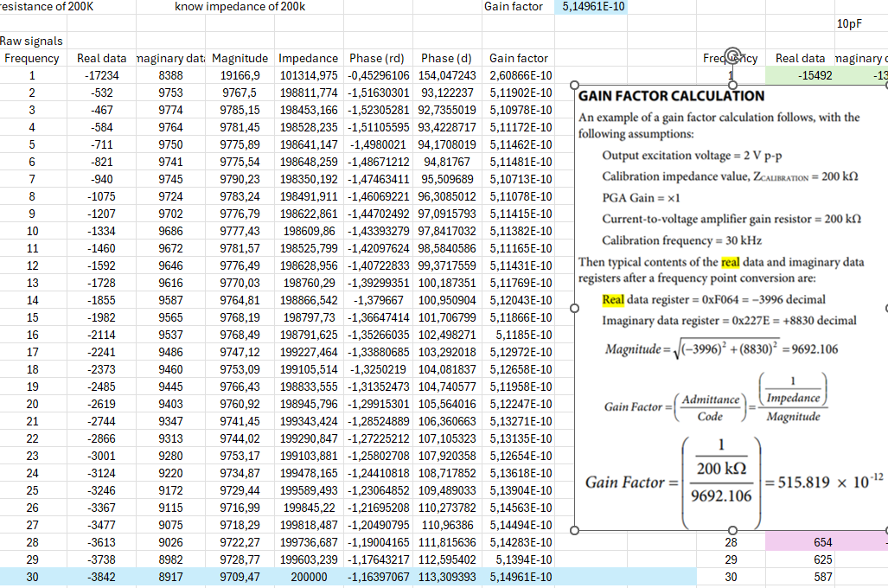888x588 pixels.
Task: Select the phase cell -1,379667
Action: pos(379,300)
